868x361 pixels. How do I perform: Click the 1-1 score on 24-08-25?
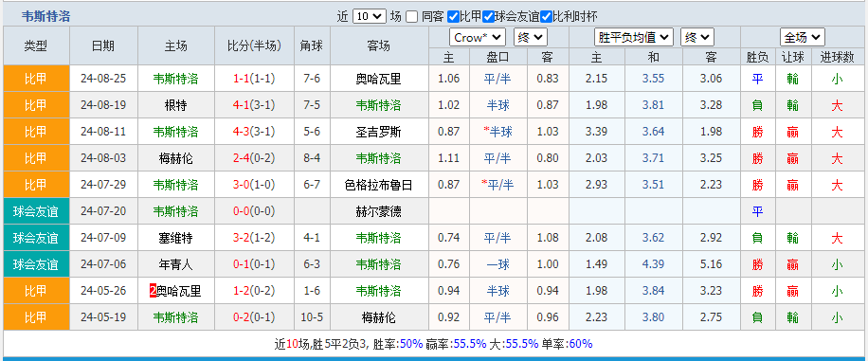pos(241,79)
